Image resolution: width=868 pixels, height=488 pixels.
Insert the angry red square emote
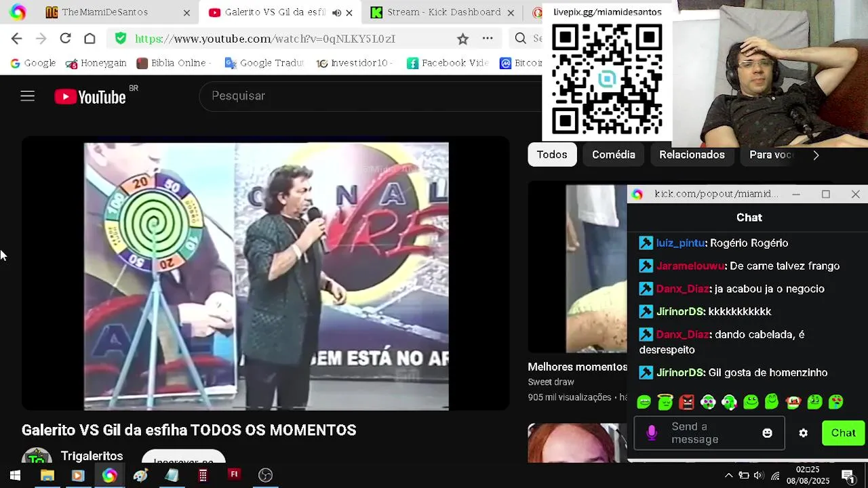[686, 402]
